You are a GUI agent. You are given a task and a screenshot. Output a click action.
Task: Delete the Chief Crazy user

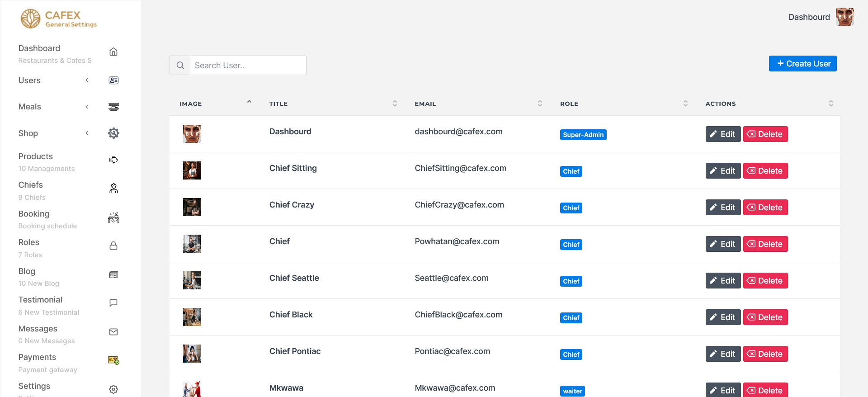(x=765, y=208)
